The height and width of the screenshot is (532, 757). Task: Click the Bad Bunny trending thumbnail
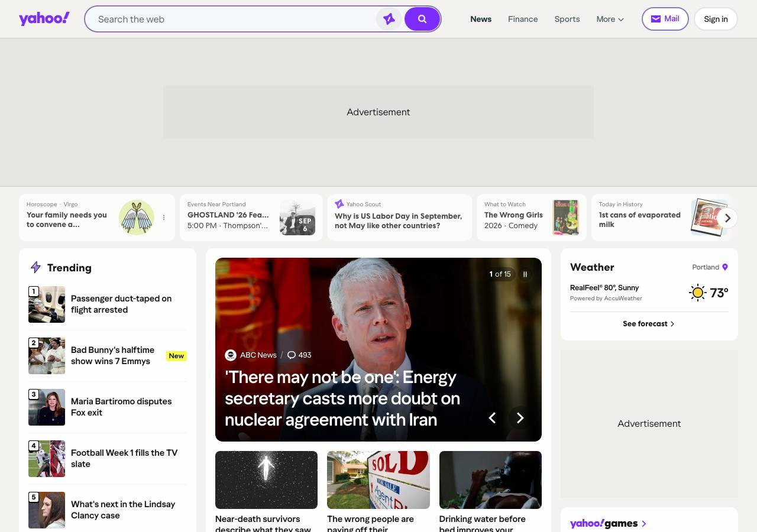click(x=47, y=356)
